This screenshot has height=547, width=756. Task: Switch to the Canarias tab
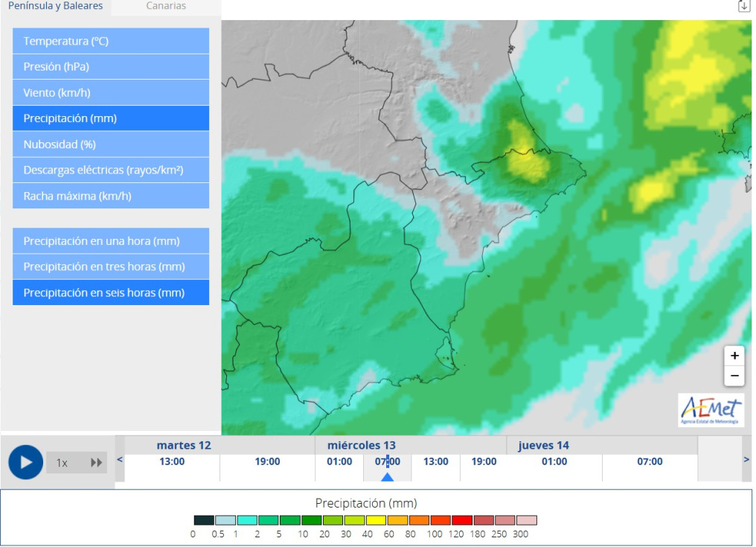tap(166, 6)
